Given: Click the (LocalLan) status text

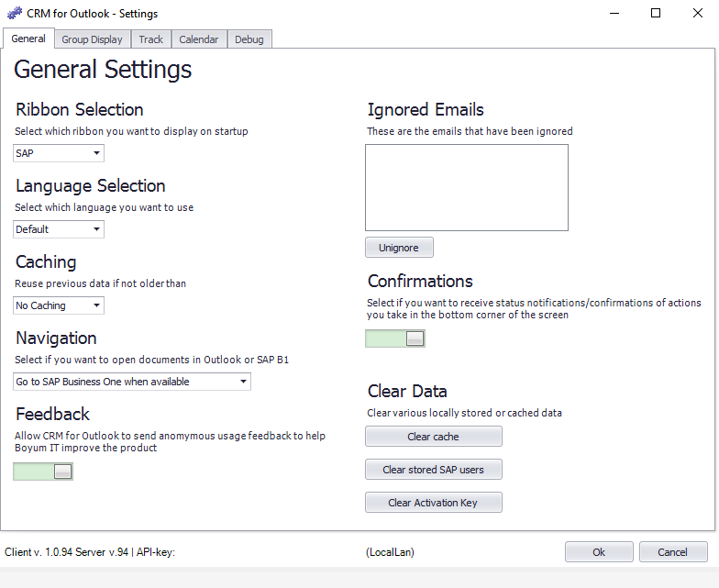Looking at the screenshot, I should click(391, 552).
